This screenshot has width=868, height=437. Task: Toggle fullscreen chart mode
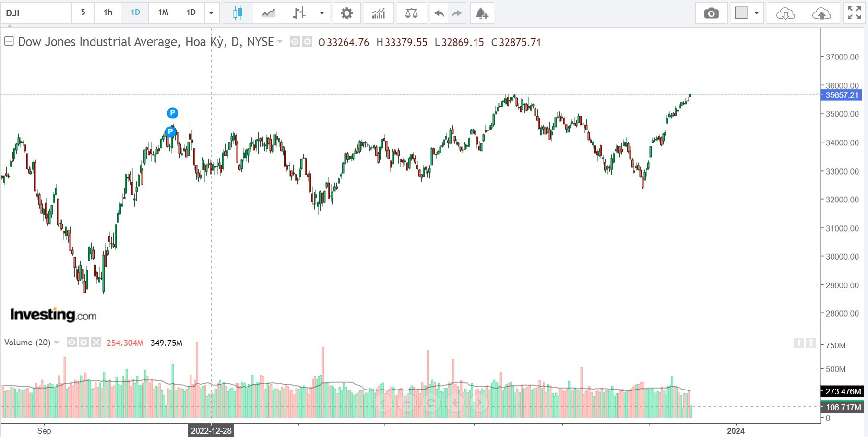pyautogui.click(x=854, y=13)
